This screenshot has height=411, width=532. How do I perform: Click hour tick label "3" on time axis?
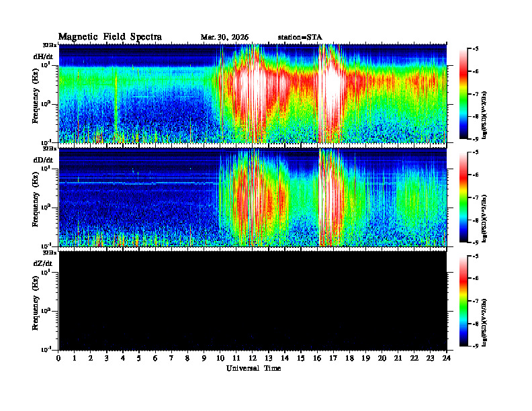107,359
